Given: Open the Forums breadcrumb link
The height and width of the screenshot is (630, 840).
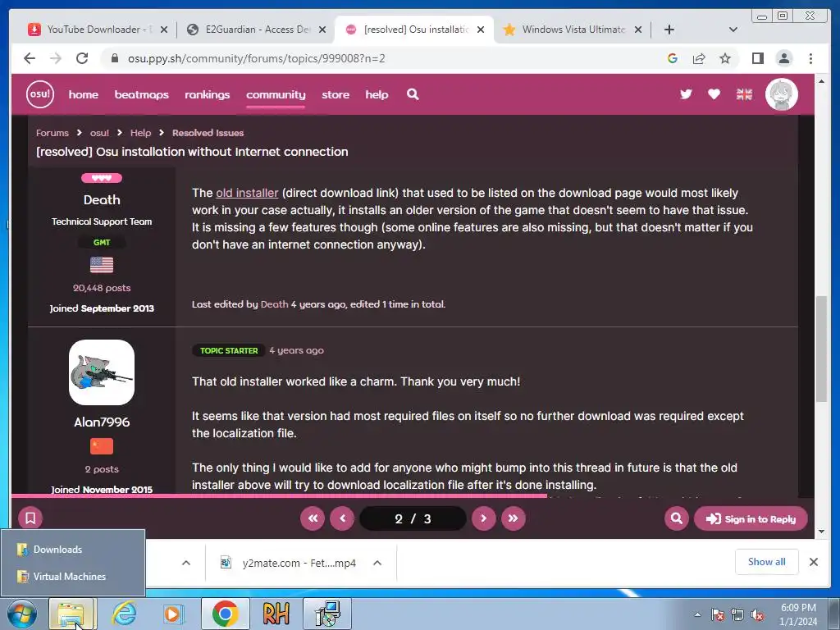Looking at the screenshot, I should (x=52, y=133).
